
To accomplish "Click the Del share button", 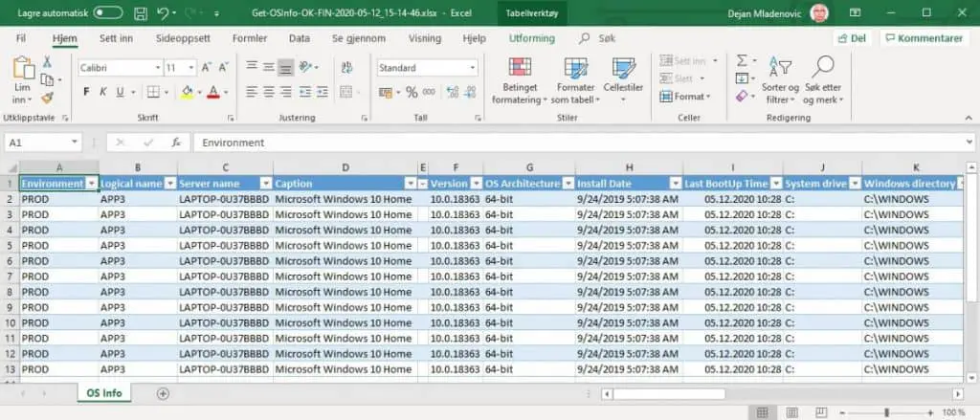I will tap(853, 39).
